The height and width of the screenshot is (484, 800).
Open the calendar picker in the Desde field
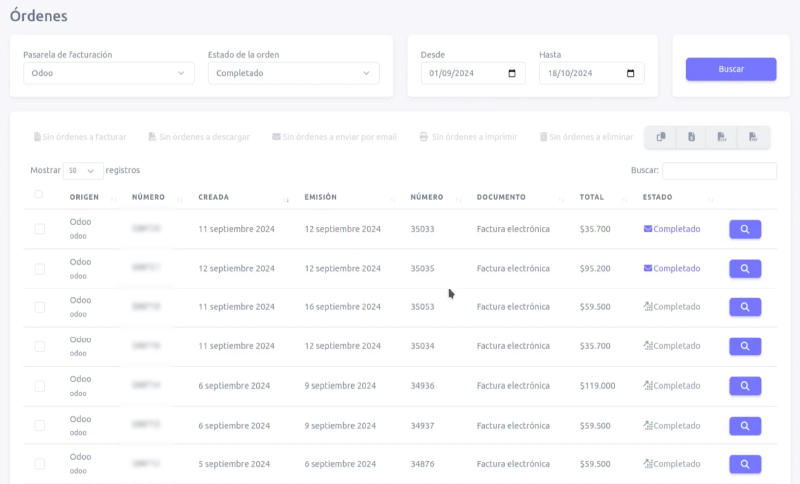[512, 73]
